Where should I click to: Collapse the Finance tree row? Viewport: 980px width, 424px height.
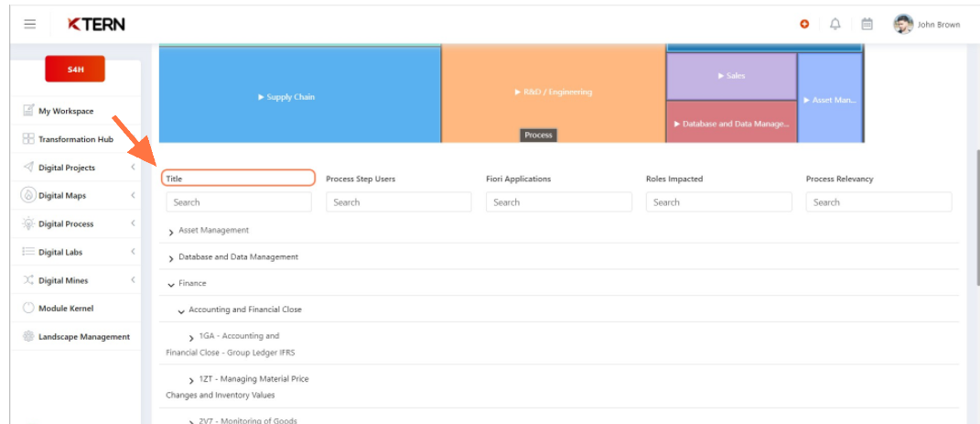coord(171,285)
